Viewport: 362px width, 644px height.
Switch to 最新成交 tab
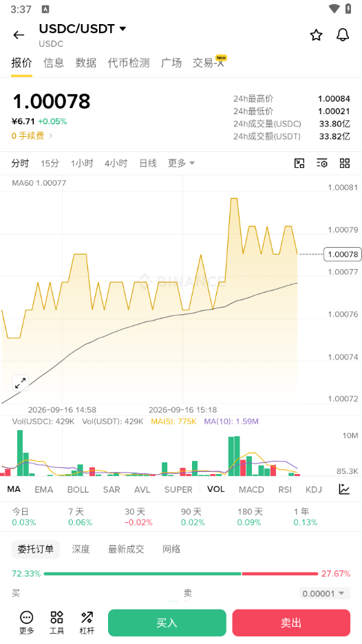point(126,549)
